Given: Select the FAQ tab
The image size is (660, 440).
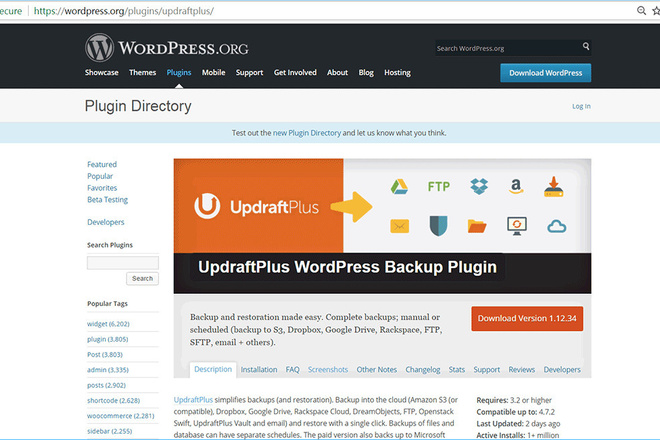Looking at the screenshot, I should [x=293, y=370].
